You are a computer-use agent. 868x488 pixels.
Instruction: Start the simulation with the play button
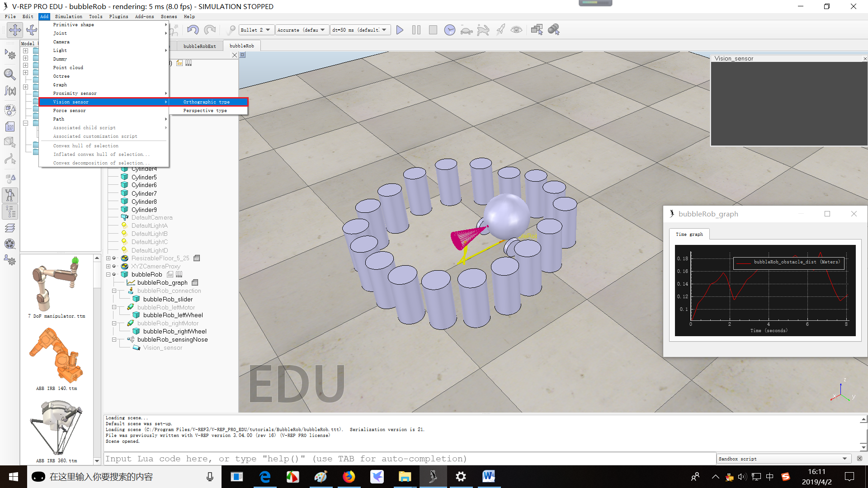tap(400, 30)
